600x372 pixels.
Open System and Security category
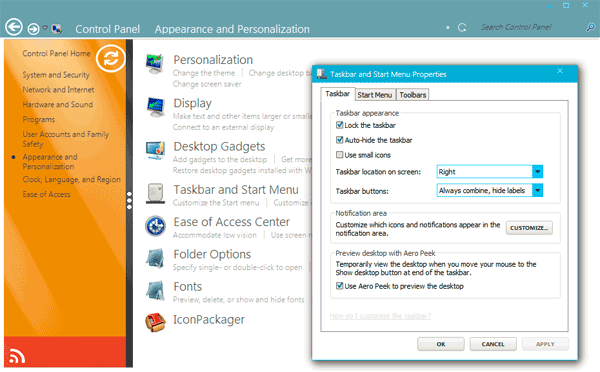click(x=56, y=75)
